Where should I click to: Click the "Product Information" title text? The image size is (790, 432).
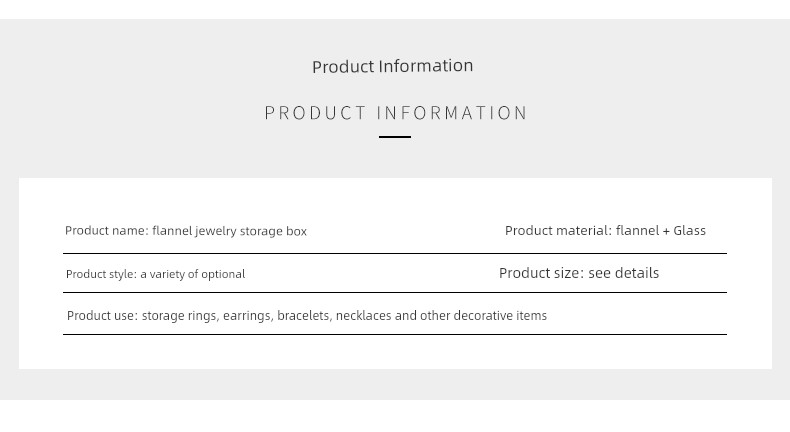tap(392, 66)
